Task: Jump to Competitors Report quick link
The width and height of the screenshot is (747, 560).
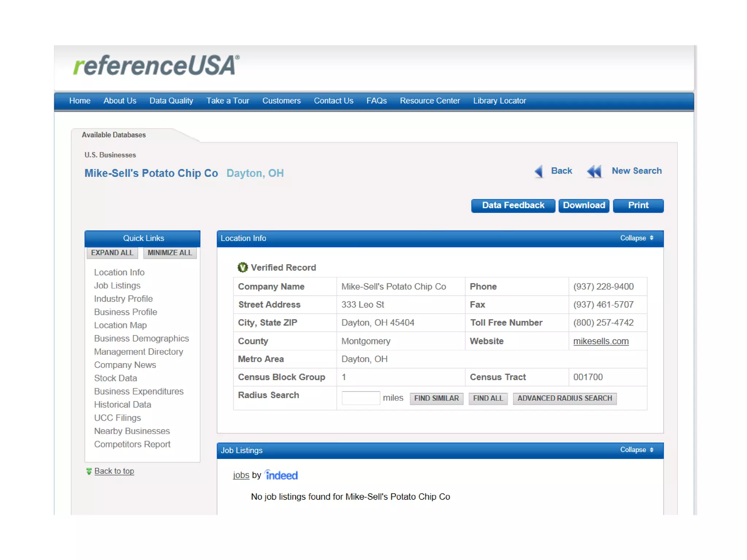Action: point(132,444)
